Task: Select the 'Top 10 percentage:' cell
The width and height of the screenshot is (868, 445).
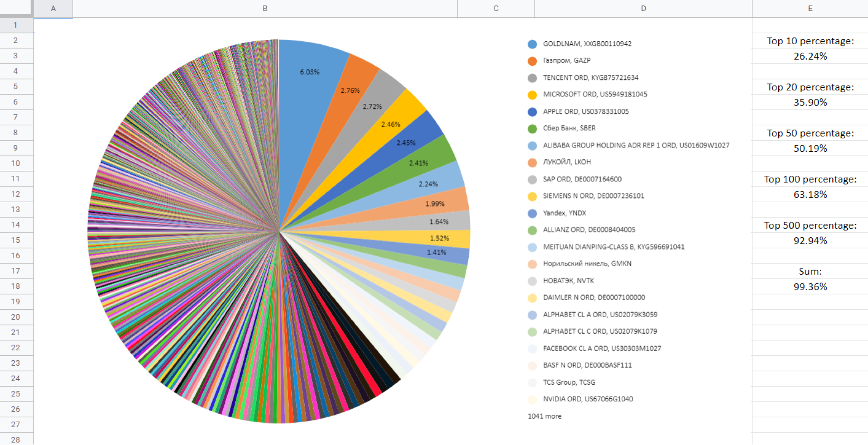Action: tap(810, 41)
